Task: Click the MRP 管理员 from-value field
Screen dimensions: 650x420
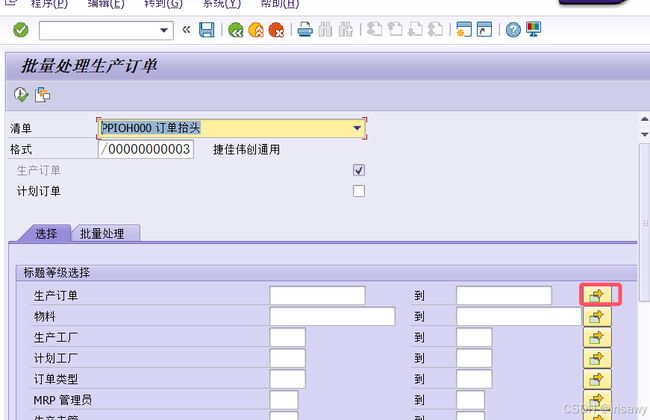Action: (x=284, y=400)
